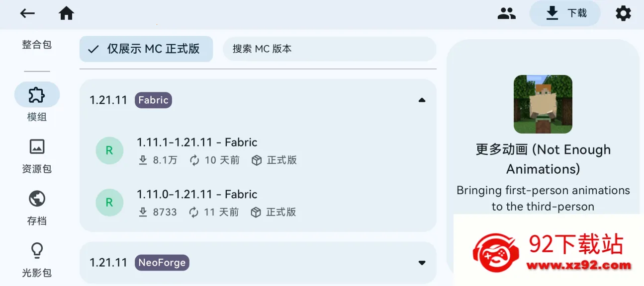Open the home screen icon
The height and width of the screenshot is (286, 644).
click(x=66, y=13)
